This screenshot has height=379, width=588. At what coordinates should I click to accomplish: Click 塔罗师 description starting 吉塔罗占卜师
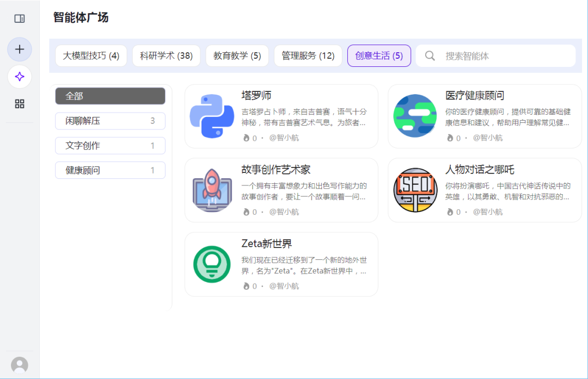click(x=304, y=117)
